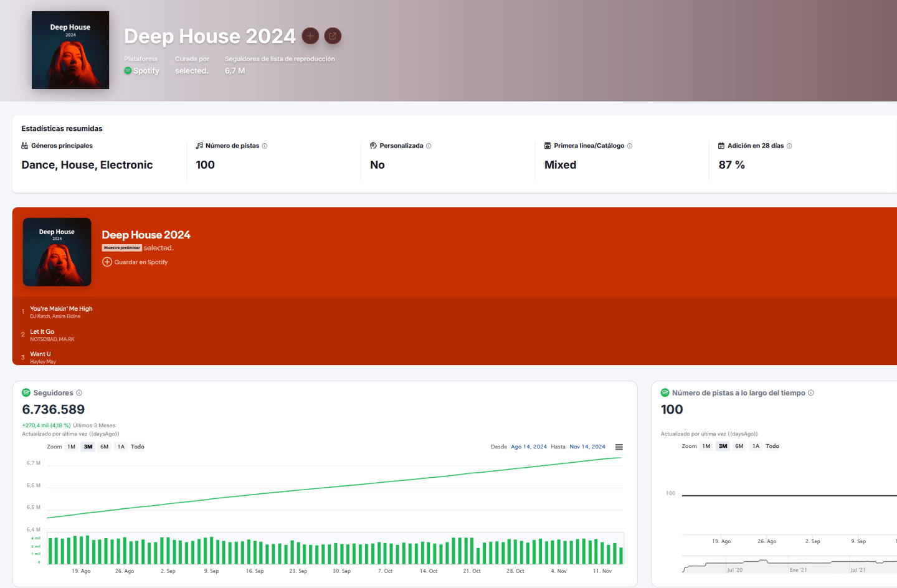897x588 pixels.
Task: Set track count chart zoom to Todo
Action: point(772,446)
